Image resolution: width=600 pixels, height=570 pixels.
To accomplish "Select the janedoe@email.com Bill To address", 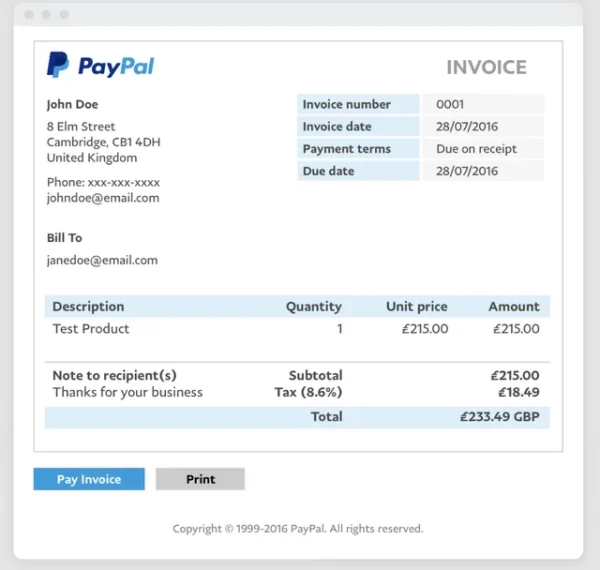I will pyautogui.click(x=102, y=260).
